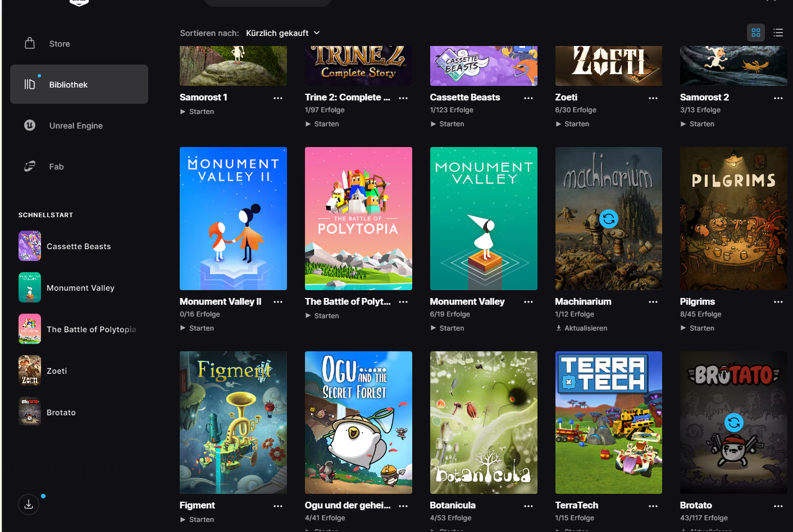793x532 pixels.
Task: Open Unreal Engine section
Action: [x=79, y=125]
